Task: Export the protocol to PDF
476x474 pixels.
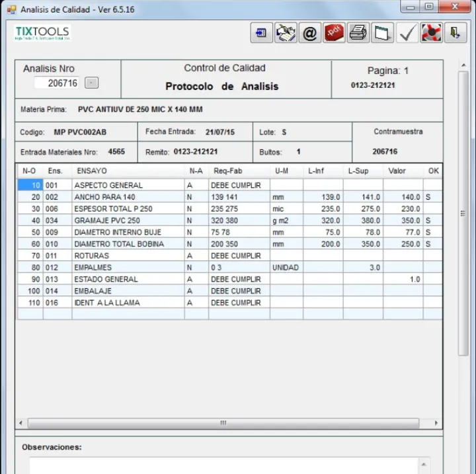Action: point(334,33)
